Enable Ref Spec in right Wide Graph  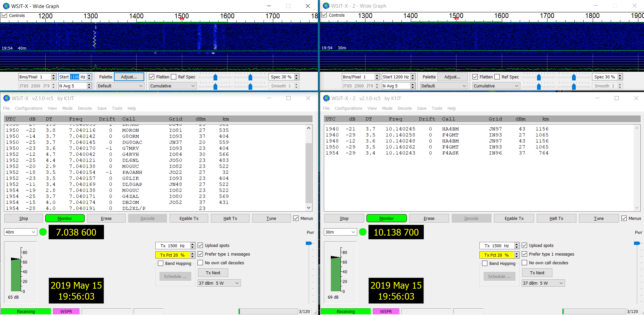click(x=497, y=77)
